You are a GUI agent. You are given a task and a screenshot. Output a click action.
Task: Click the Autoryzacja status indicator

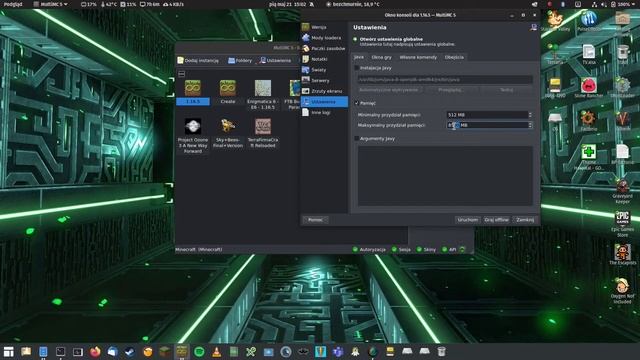coord(369,249)
